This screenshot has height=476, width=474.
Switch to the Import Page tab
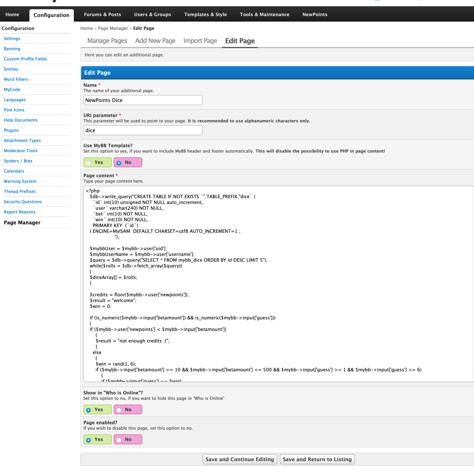[x=200, y=41]
